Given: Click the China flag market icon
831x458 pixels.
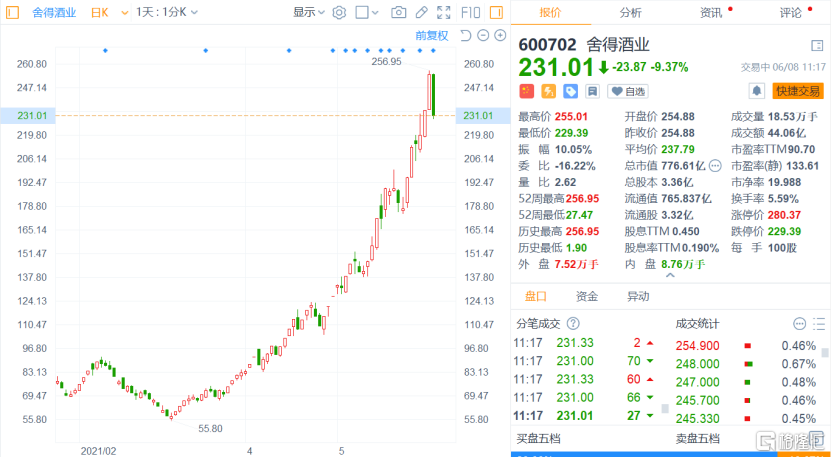Looking at the screenshot, I should tap(526, 91).
